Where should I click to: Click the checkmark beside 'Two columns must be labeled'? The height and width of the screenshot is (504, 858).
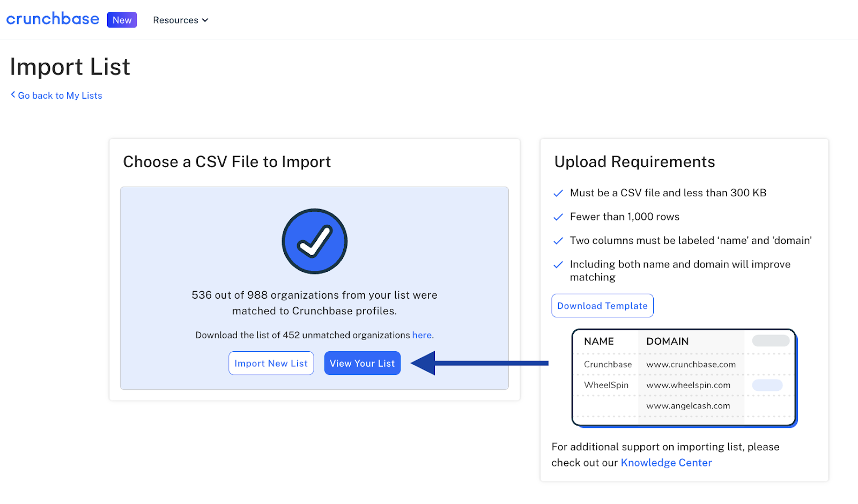(558, 241)
